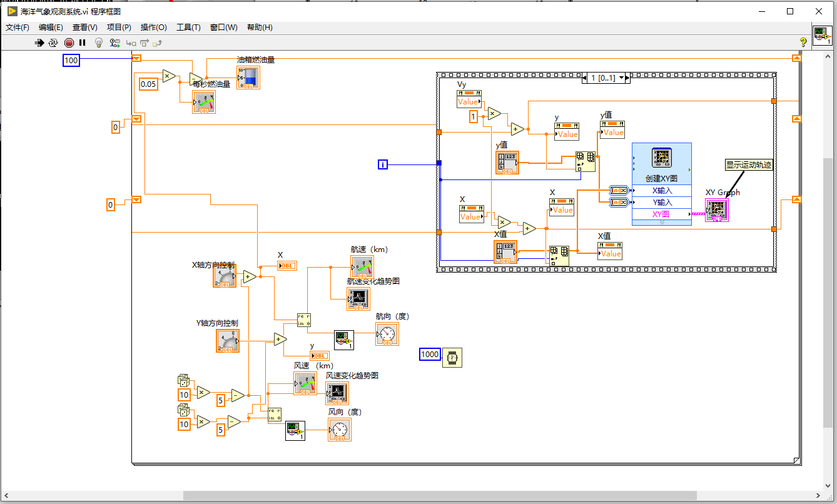Screen dimensions: 837x504
Task: Open the 窗口(W) menu
Action: (223, 27)
